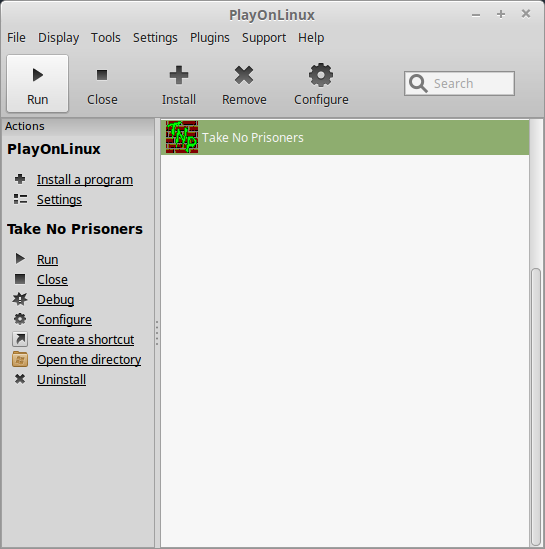The image size is (545, 549).
Task: Click the Run play icon in toolbar
Action: [38, 75]
